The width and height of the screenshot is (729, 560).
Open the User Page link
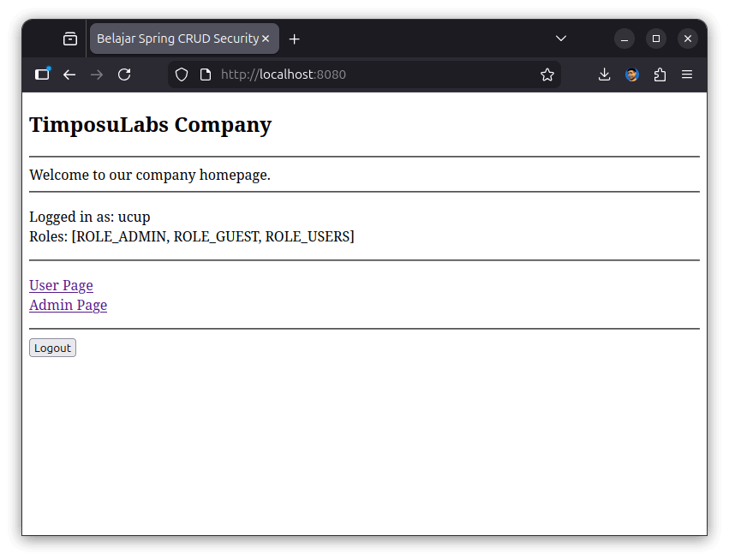pos(61,285)
